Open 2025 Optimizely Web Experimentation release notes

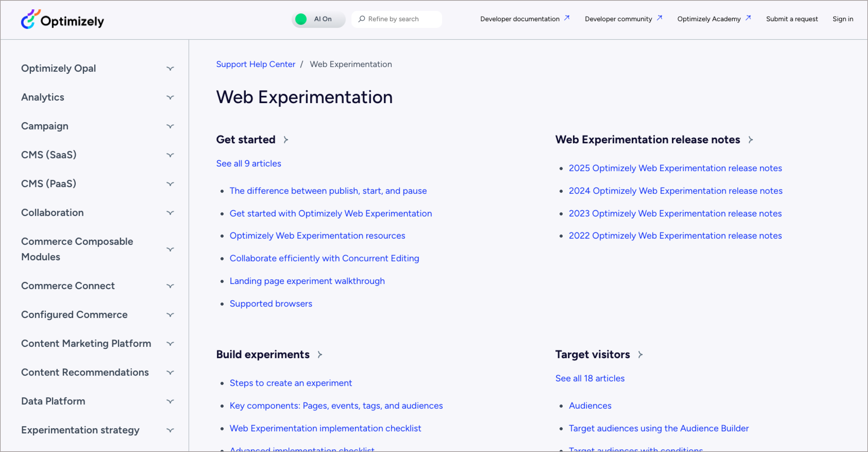pyautogui.click(x=675, y=168)
